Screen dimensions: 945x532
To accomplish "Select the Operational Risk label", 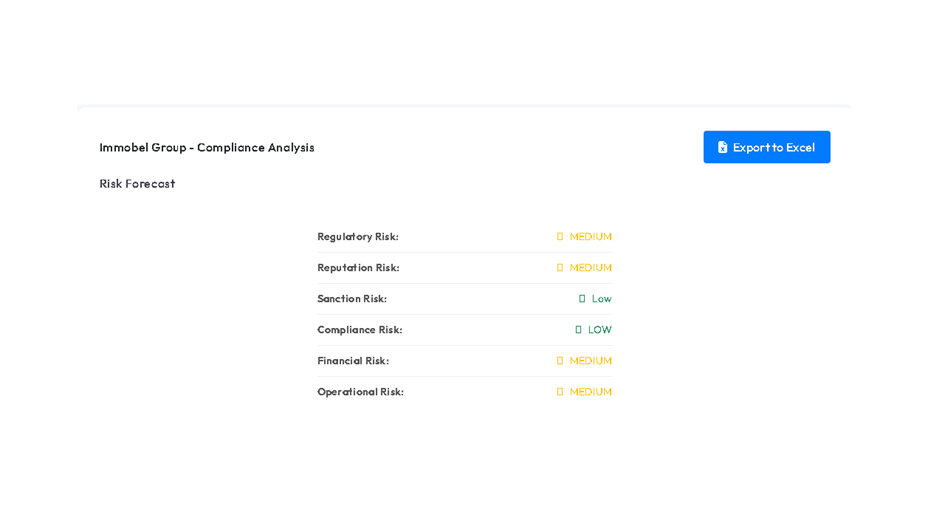I will pos(360,392).
